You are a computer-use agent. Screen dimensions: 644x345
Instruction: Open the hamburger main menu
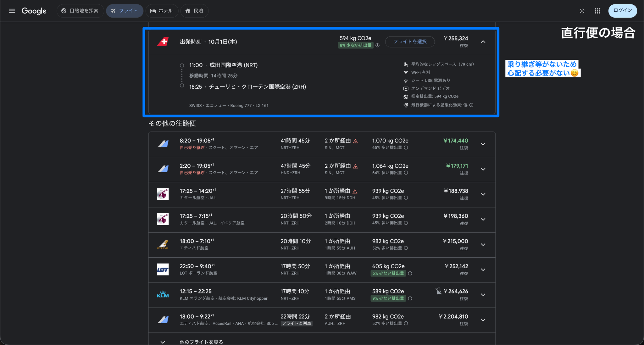tap(12, 11)
